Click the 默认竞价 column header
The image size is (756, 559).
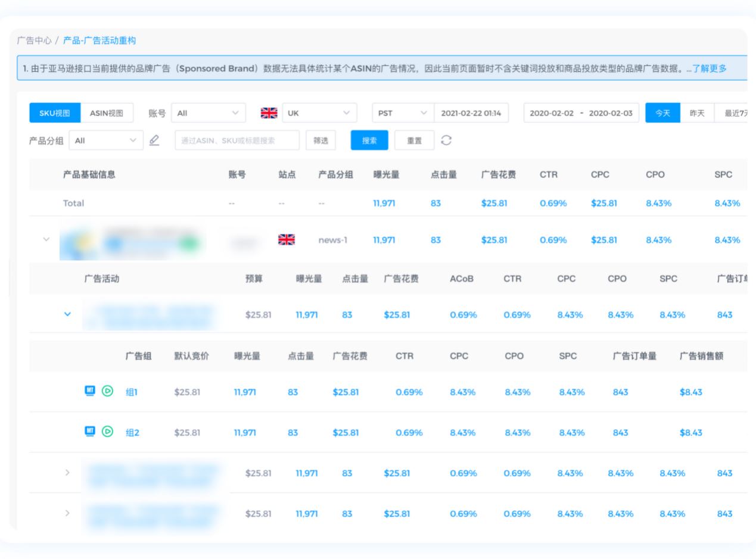pyautogui.click(x=191, y=356)
